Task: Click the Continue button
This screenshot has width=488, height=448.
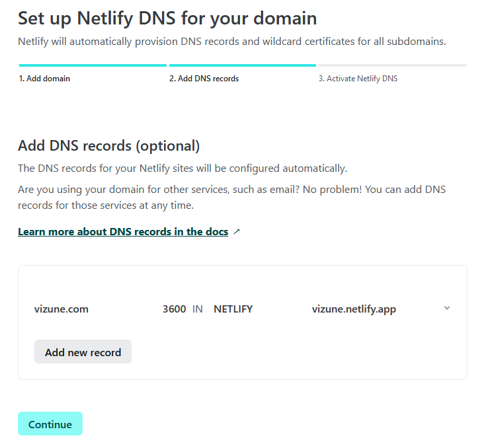Action: coord(50,424)
